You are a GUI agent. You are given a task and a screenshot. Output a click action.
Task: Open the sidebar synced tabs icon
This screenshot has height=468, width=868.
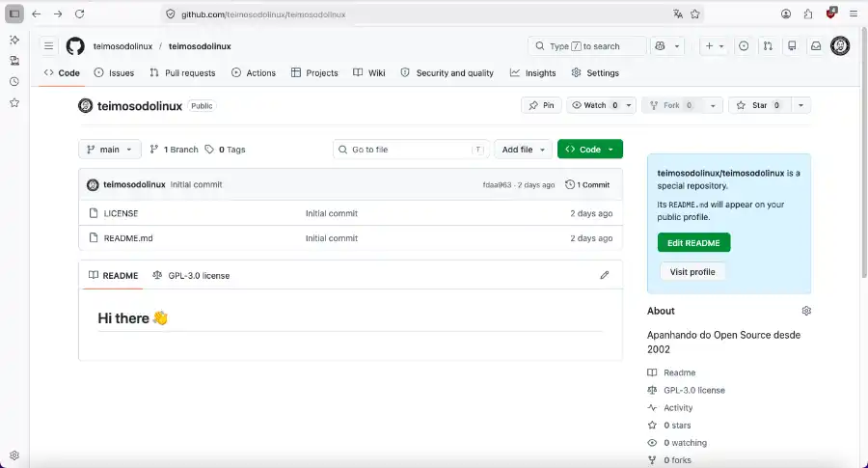(14, 61)
